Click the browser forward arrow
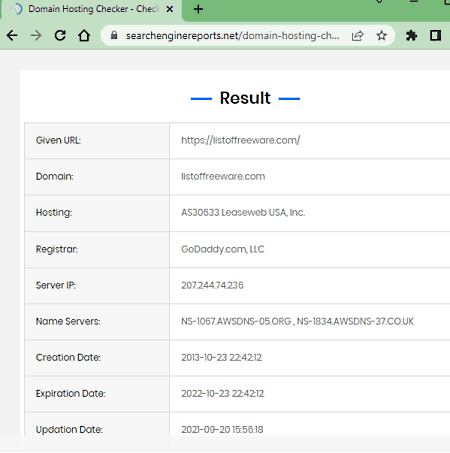 [36, 35]
